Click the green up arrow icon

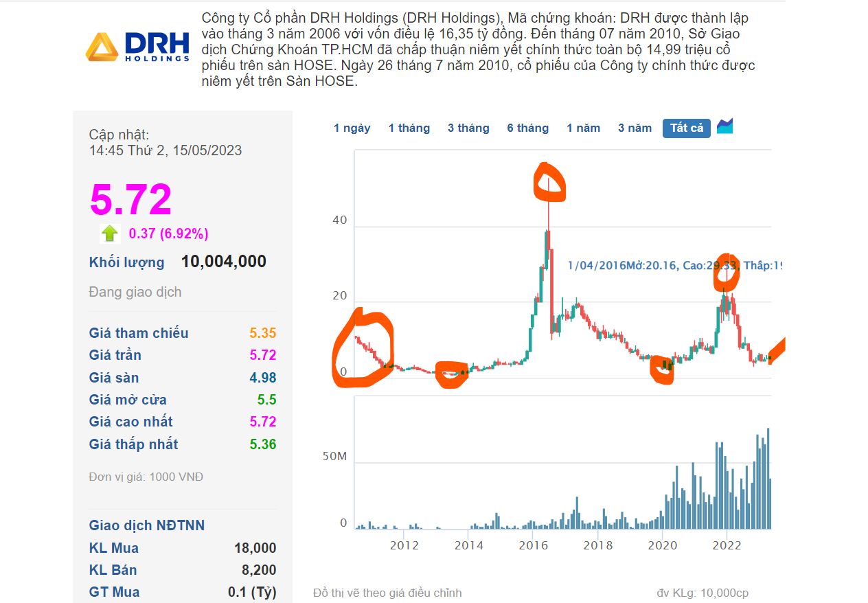tap(110, 234)
